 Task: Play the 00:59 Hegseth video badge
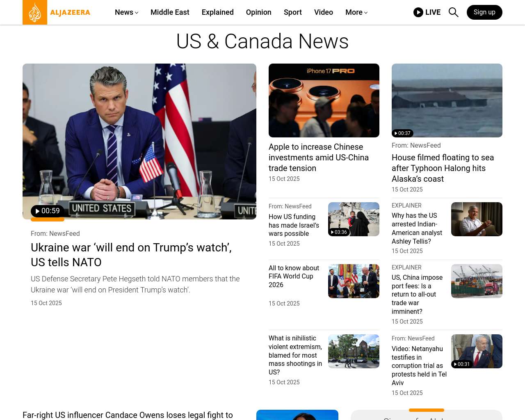pos(48,211)
